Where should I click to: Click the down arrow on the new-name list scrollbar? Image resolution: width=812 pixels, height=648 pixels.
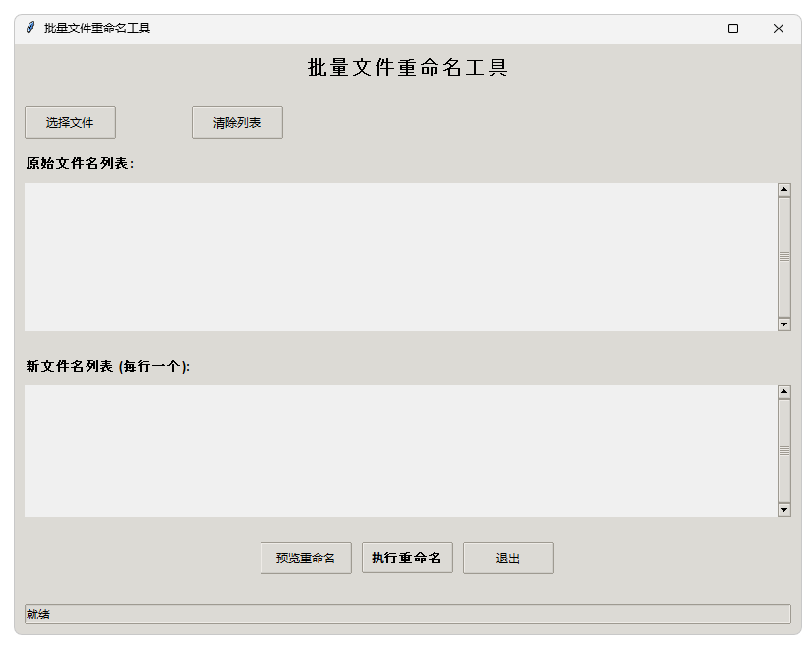[x=783, y=510]
